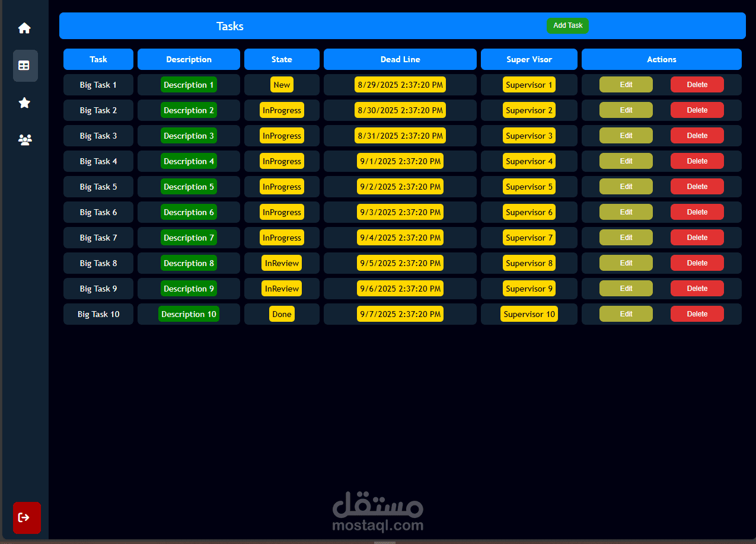The height and width of the screenshot is (544, 756).
Task: Delete Big Task 9
Action: pyautogui.click(x=697, y=289)
